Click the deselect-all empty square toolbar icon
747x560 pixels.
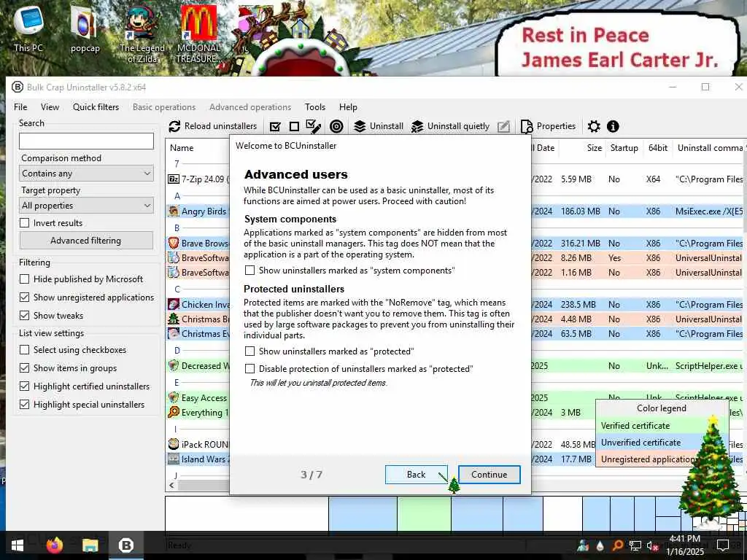pos(294,126)
